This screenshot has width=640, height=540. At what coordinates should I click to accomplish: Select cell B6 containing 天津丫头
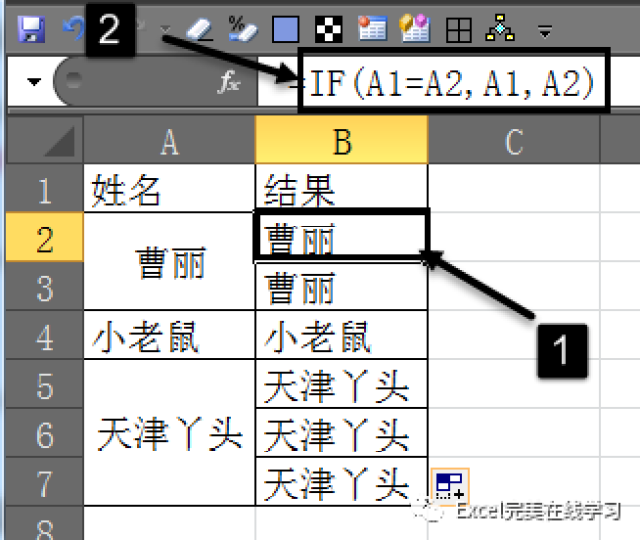tap(342, 433)
